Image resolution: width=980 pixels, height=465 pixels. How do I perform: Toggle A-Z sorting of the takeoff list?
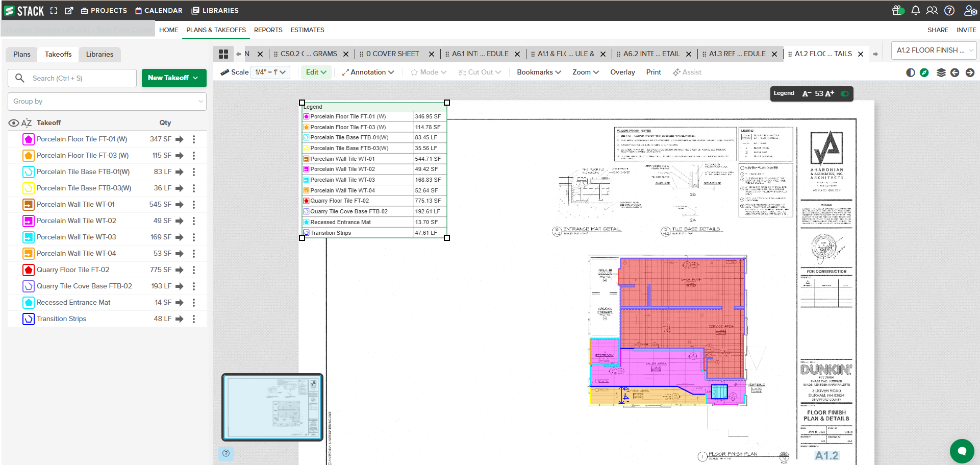tap(27, 123)
